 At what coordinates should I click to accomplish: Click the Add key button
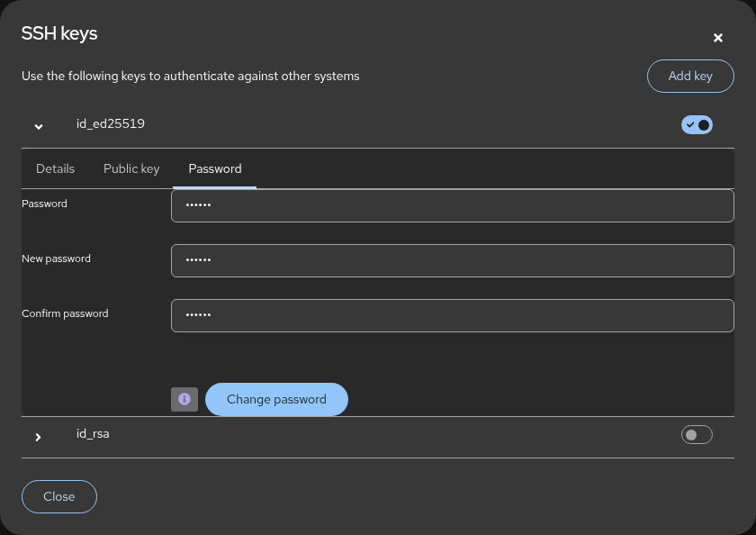click(x=690, y=76)
